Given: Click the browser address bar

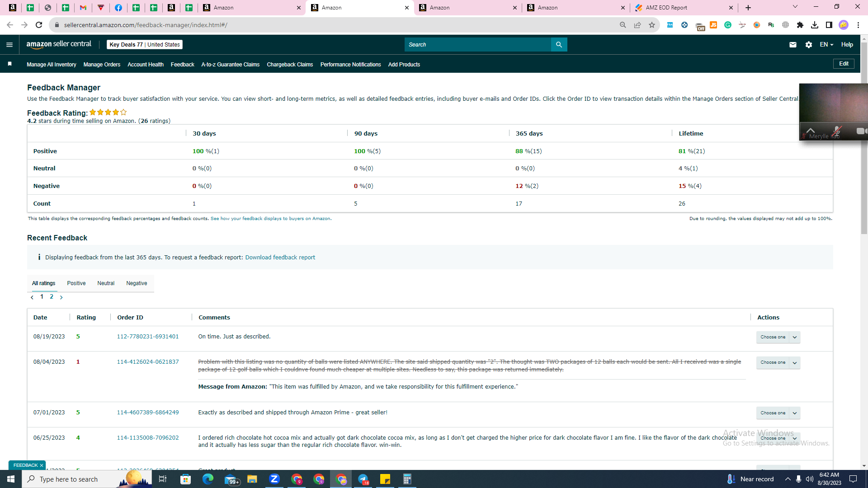Looking at the screenshot, I should point(335,25).
